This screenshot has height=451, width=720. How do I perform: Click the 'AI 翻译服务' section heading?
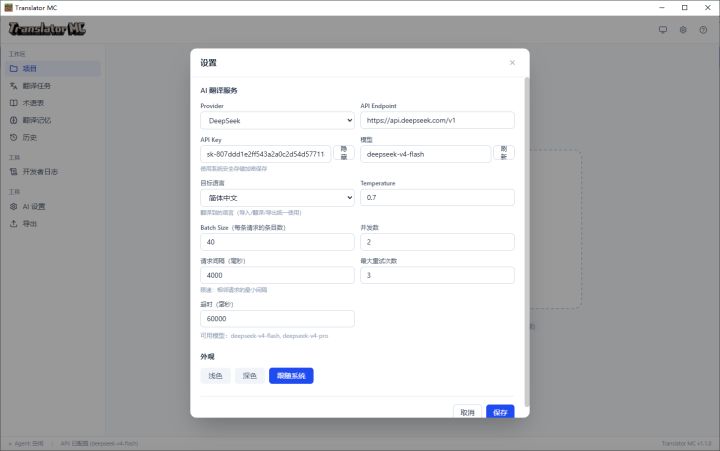tap(219, 90)
